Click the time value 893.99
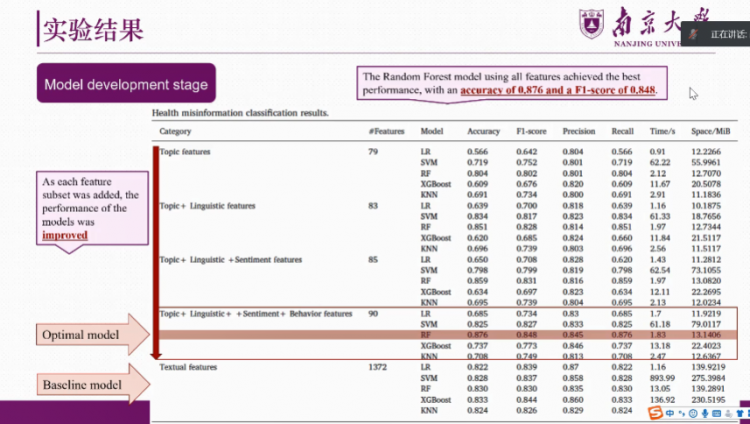Viewport: 750px width, 424px height. (x=662, y=378)
